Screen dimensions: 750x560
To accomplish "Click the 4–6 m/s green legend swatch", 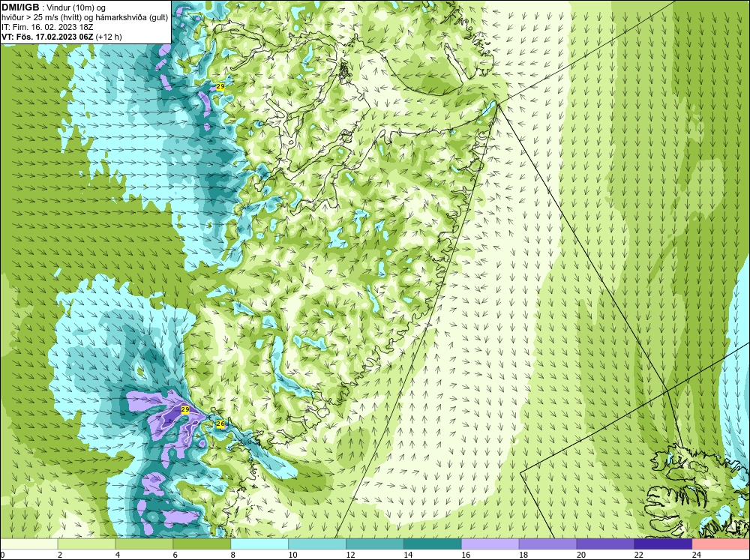I will 144,544.
